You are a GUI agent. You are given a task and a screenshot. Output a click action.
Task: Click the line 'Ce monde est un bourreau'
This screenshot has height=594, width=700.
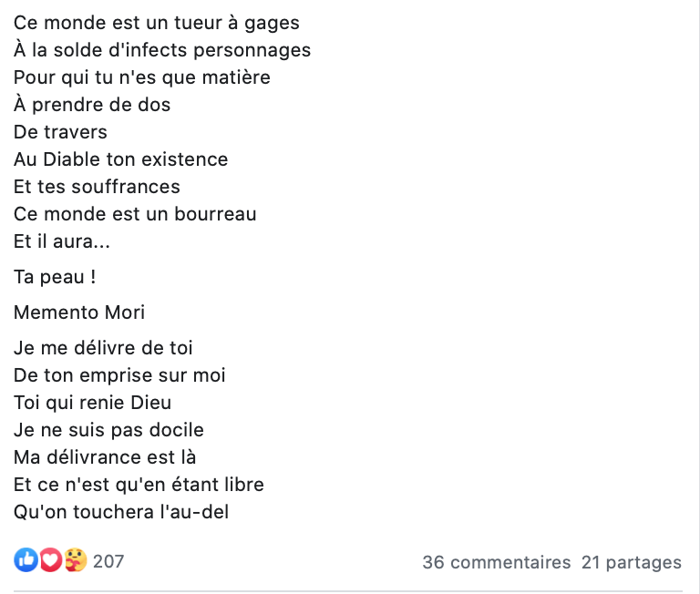[x=135, y=214]
